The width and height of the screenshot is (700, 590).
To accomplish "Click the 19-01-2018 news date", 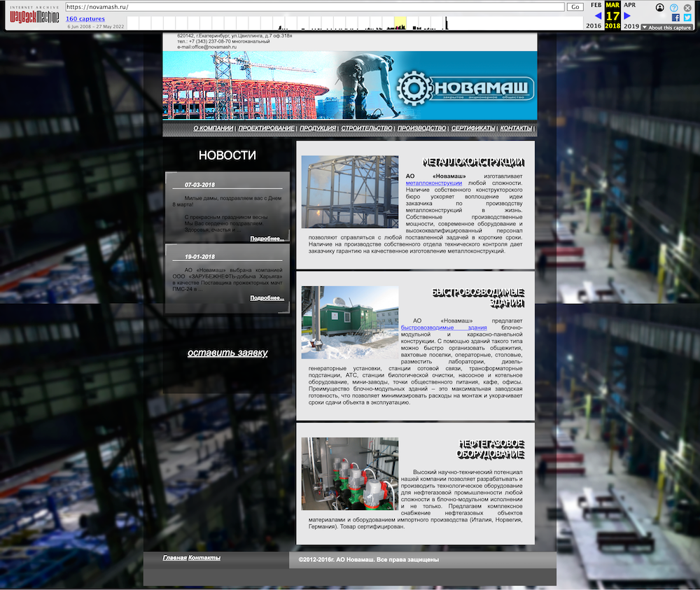I will coord(199,257).
